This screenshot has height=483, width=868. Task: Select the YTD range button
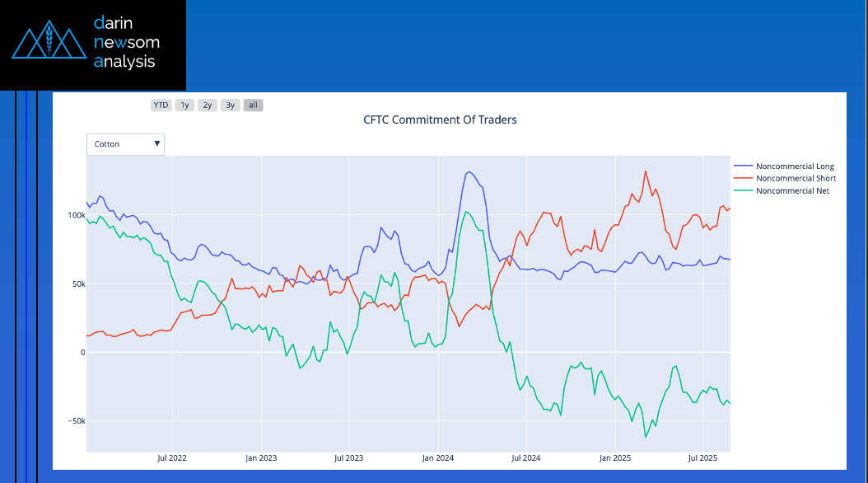coord(161,105)
